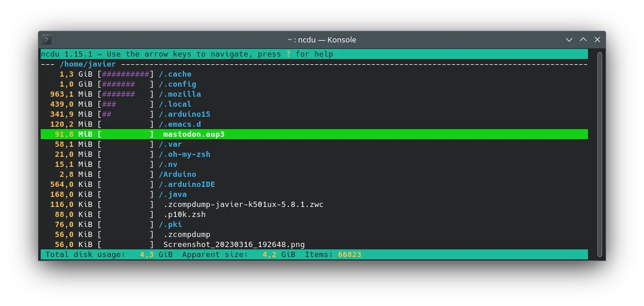The width and height of the screenshot is (644, 306).
Task: Select the /.arduinoIDE directory entry
Action: click(187, 185)
